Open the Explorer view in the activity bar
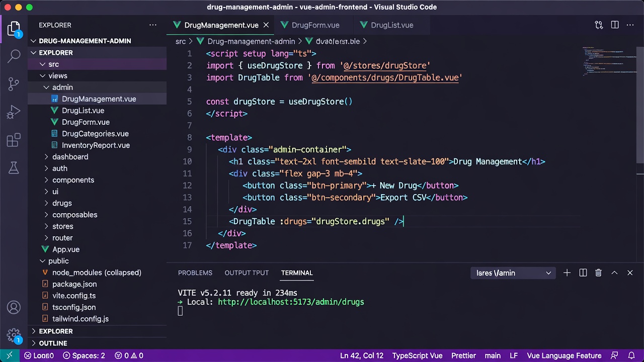Screen dimensions: 644x362 14,29
